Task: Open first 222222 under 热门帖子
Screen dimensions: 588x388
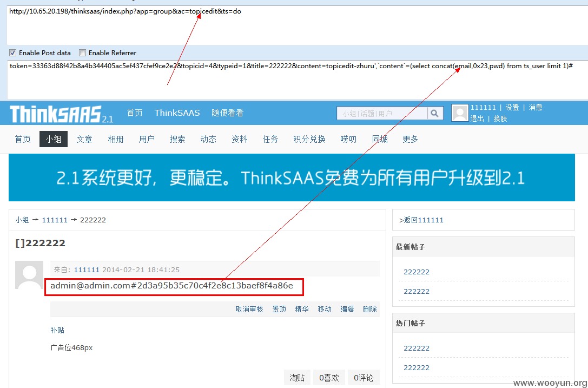Action: click(416, 348)
